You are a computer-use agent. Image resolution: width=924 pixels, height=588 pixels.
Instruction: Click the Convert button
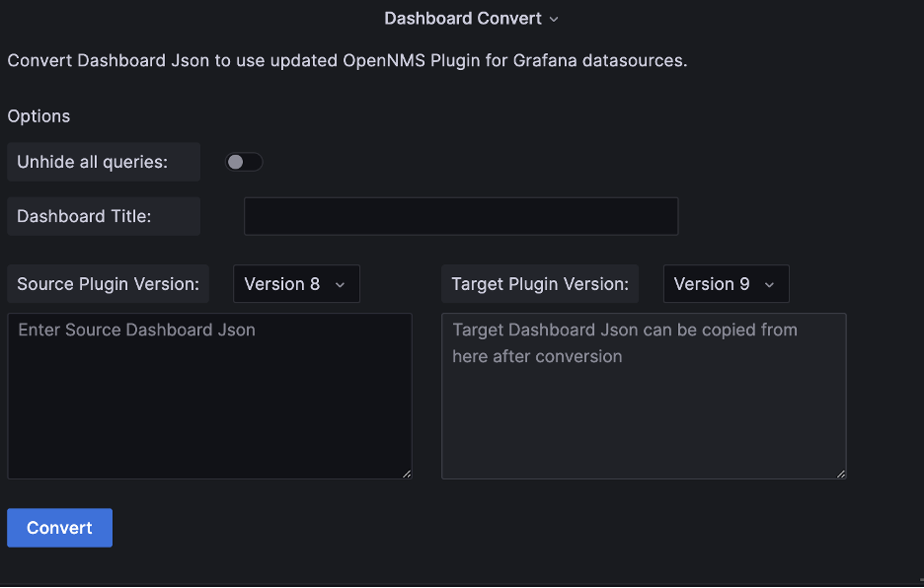tap(59, 527)
